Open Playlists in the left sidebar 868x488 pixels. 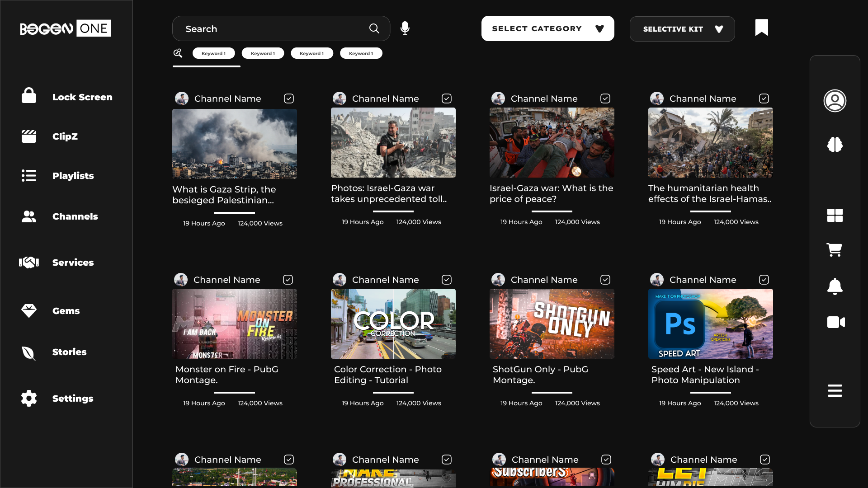(x=73, y=176)
